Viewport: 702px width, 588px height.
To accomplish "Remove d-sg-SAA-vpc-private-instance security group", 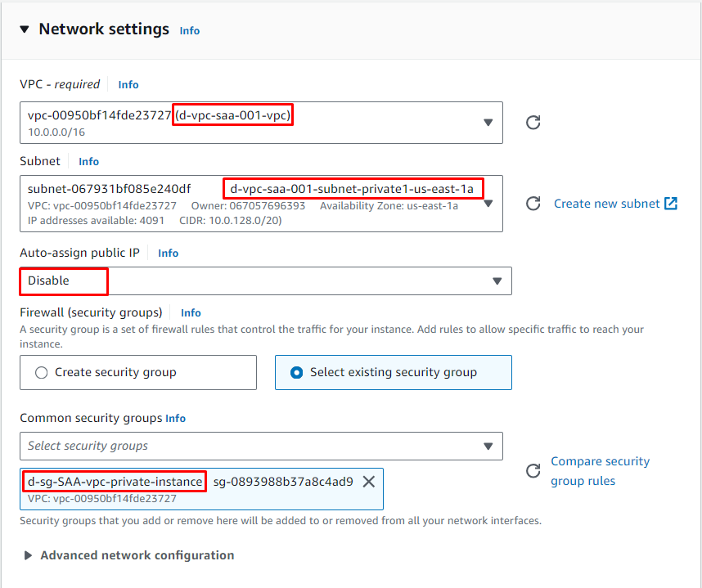I will (x=369, y=482).
